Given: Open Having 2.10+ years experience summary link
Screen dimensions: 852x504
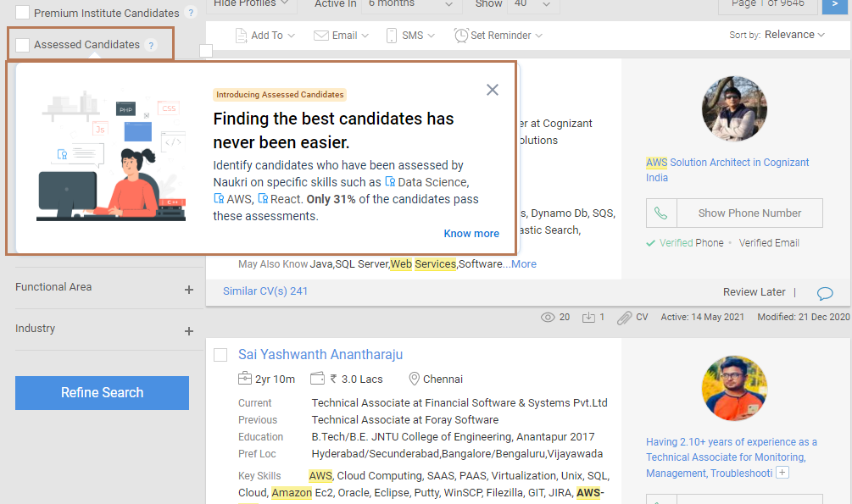Looking at the screenshot, I should click(731, 457).
